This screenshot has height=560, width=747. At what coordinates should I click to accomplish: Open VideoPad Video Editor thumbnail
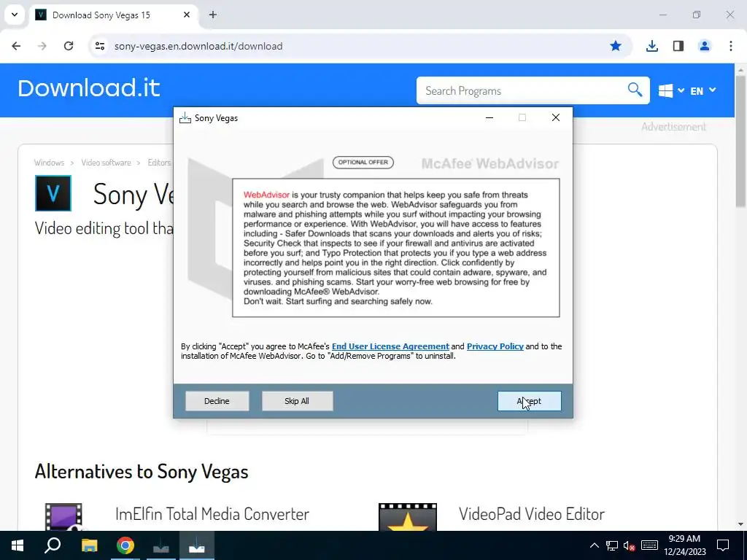click(407, 516)
